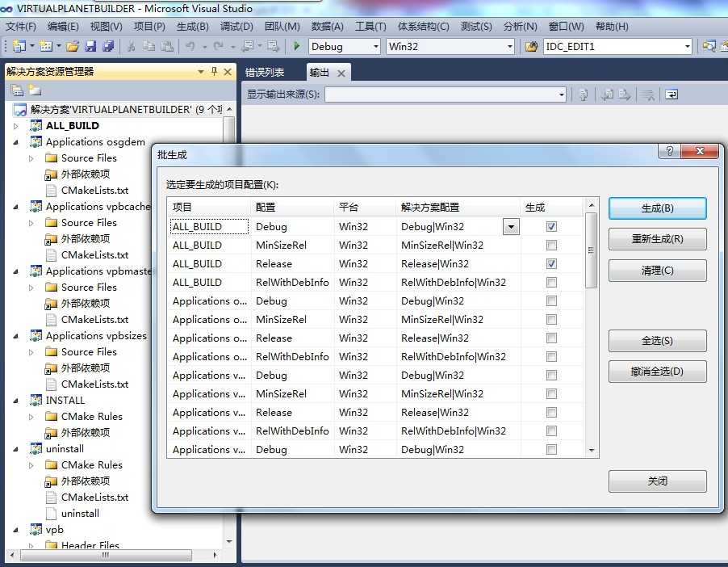Open the 文件(F) menu
This screenshot has width=728, height=567.
pos(20,27)
